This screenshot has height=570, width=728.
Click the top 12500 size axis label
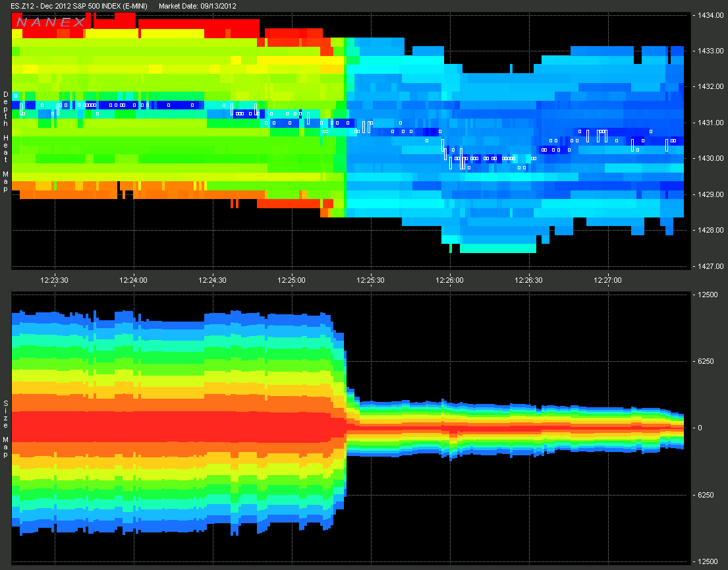pos(708,295)
